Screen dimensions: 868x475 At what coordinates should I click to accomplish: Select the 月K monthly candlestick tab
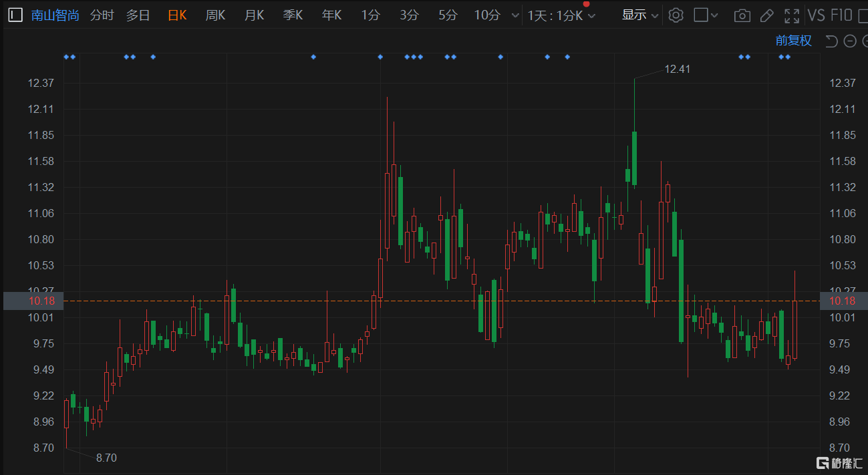[254, 15]
